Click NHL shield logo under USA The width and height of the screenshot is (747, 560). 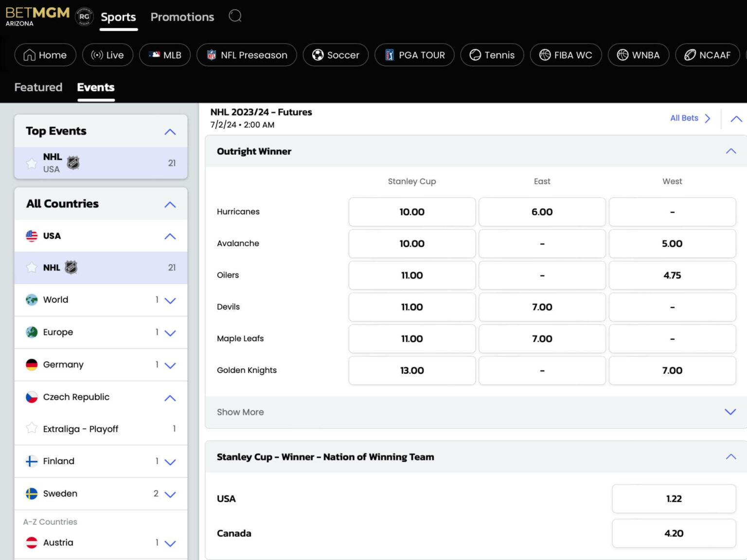tap(71, 267)
